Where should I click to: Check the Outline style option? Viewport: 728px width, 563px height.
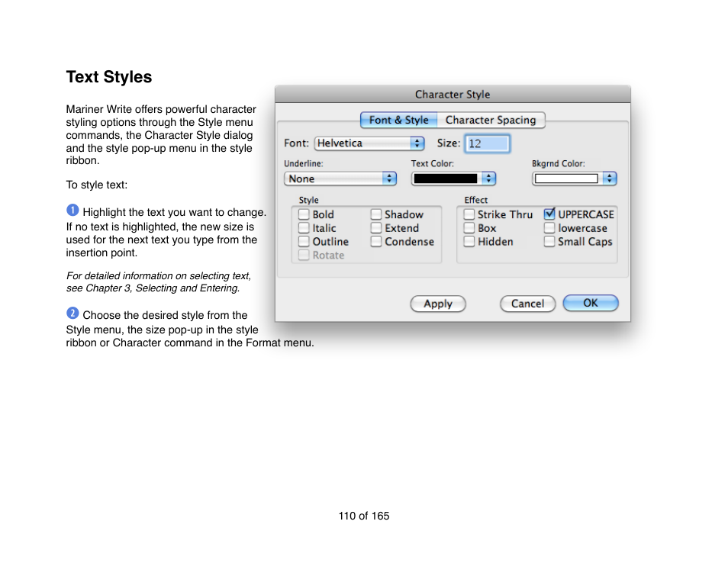(304, 241)
